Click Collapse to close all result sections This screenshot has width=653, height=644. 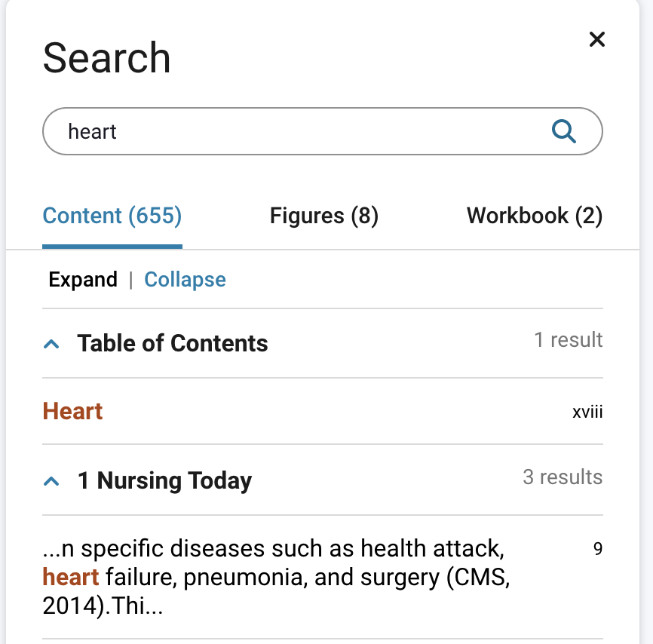coord(185,279)
